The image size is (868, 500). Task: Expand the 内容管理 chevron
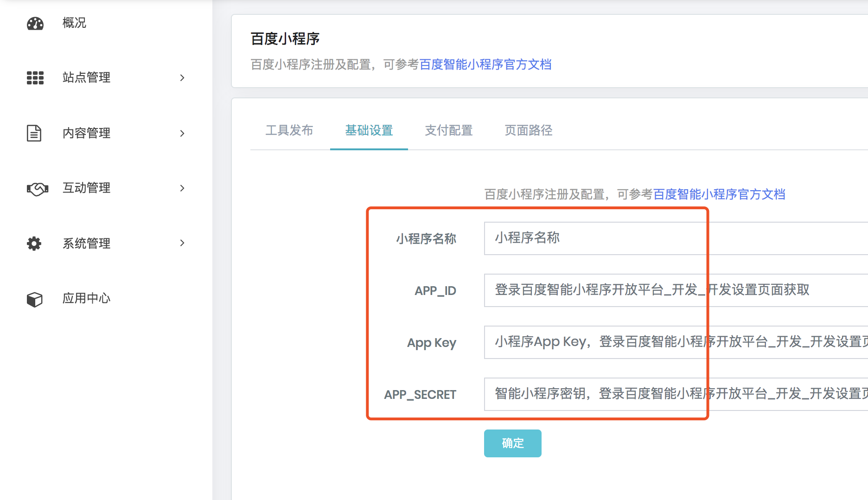[182, 134]
